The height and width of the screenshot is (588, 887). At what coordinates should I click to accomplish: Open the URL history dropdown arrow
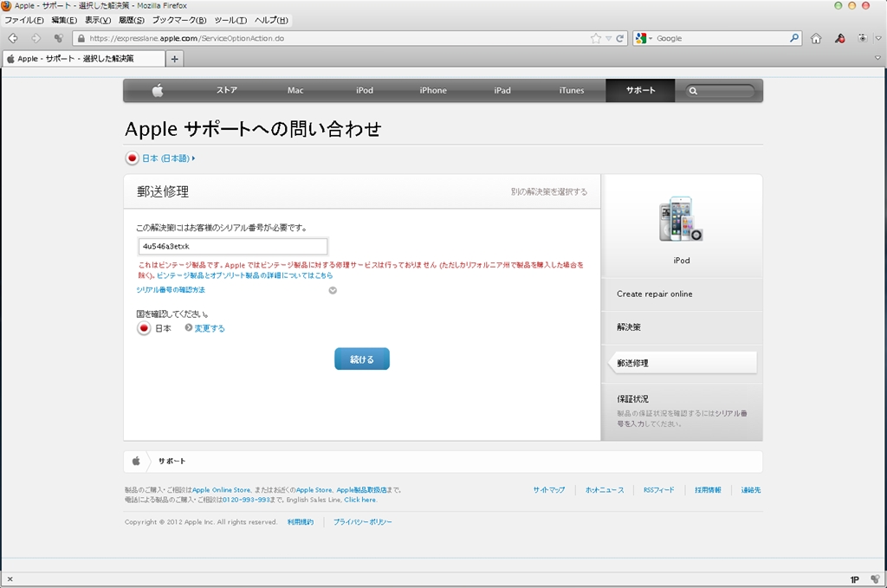[609, 38]
